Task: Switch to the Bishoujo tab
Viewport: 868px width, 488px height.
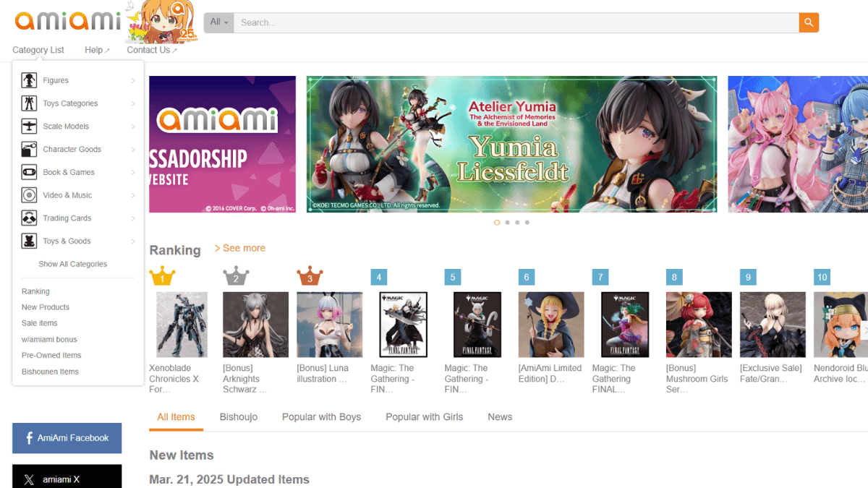Action: click(239, 417)
